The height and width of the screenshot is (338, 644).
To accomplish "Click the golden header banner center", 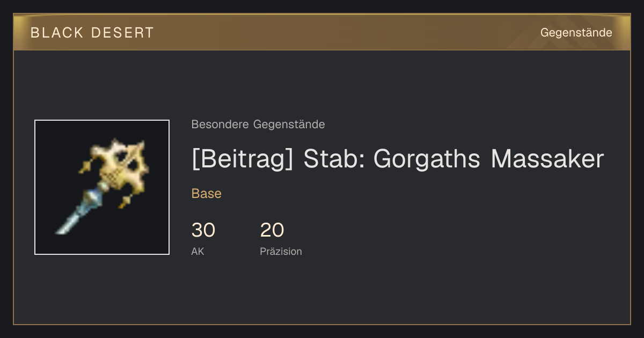I will 322,32.
